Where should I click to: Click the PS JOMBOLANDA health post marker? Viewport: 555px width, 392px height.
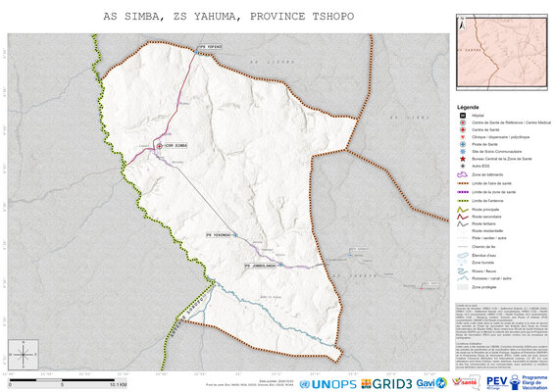tap(280, 265)
